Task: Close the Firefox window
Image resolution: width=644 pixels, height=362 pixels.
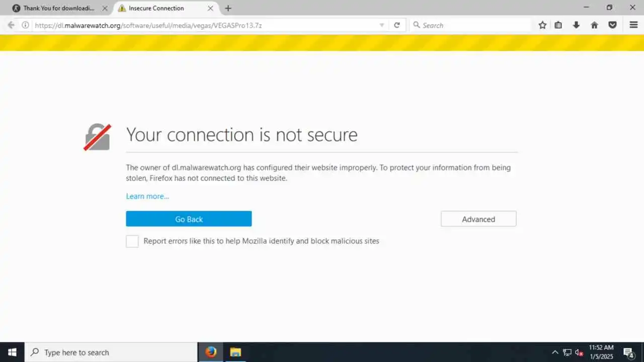Action: pos(632,8)
